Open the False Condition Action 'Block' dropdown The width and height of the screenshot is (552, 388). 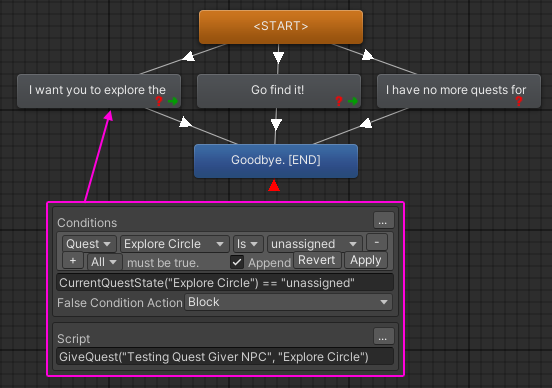tap(289, 302)
